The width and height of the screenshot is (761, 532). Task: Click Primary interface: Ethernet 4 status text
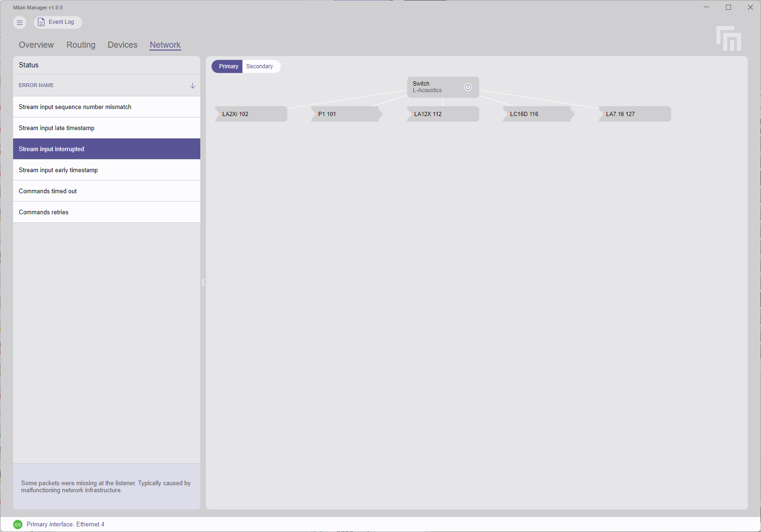coord(66,525)
